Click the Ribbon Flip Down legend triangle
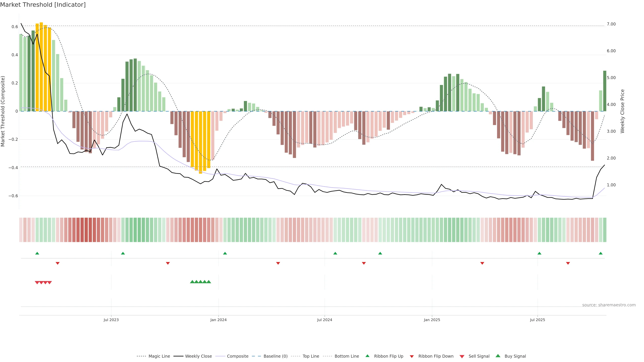Image resolution: width=644 pixels, height=362 pixels. tap(412, 356)
